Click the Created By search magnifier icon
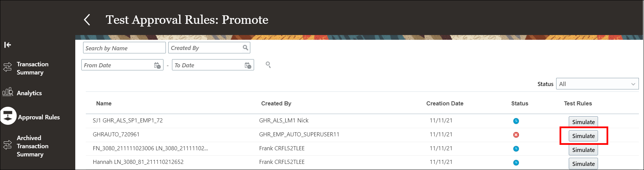Screen dimensions: 644x170 click(245, 48)
